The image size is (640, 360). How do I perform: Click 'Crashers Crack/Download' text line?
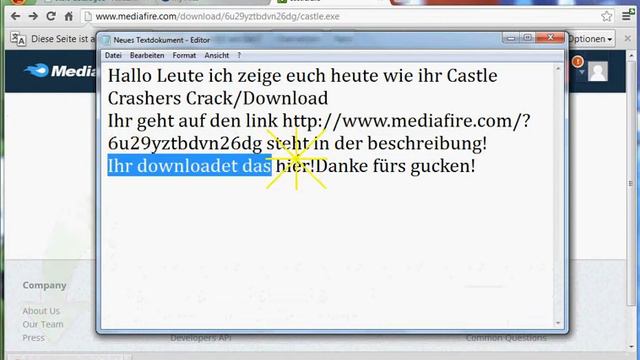[218, 98]
